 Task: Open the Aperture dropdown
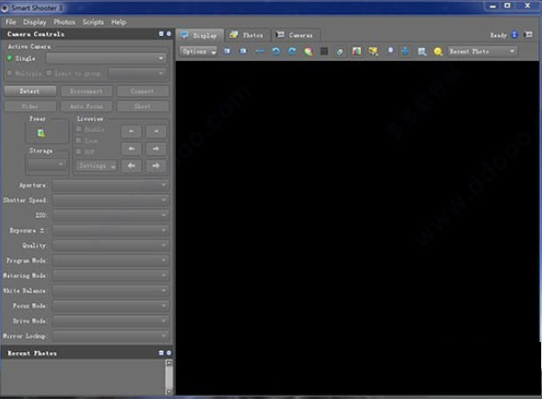click(111, 185)
